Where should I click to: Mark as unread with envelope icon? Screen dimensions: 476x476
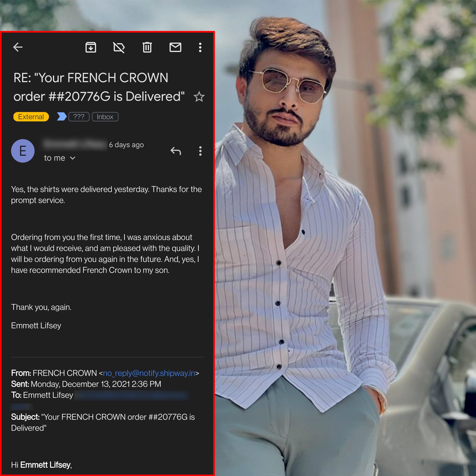point(175,47)
